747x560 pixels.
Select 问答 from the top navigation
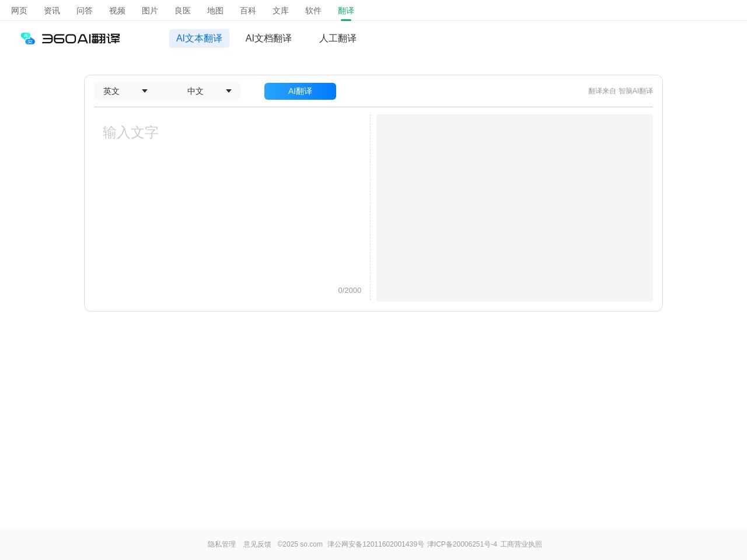pos(85,10)
